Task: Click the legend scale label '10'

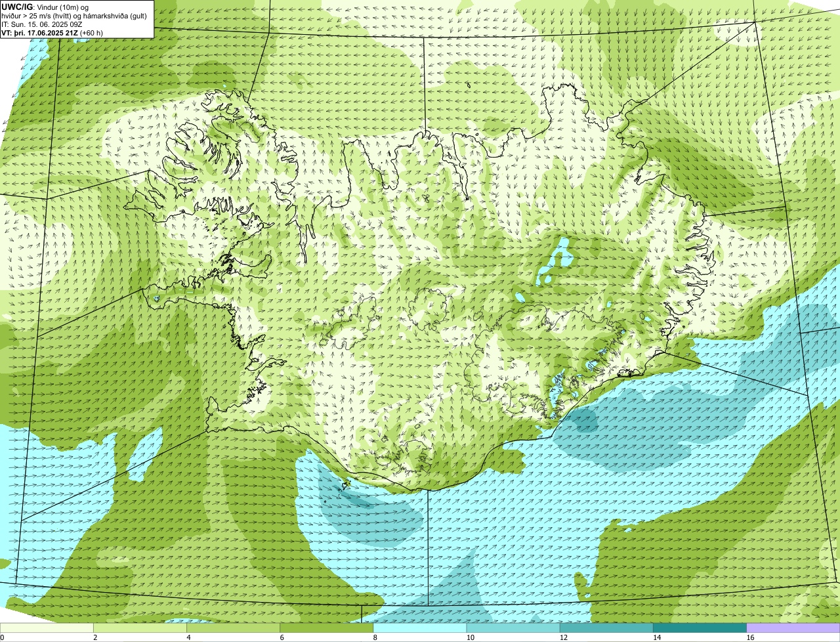Action: (471, 637)
